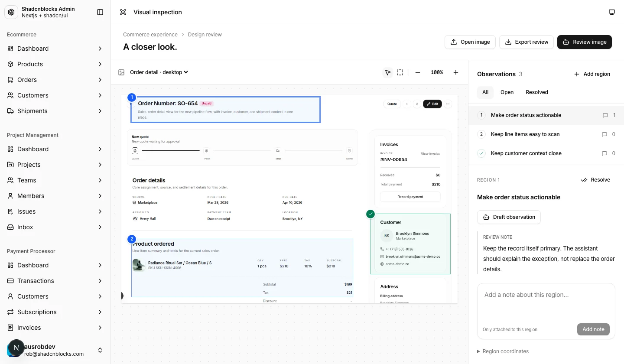624x364 pixels.
Task: Click the Draft observation button
Action: [x=509, y=217]
